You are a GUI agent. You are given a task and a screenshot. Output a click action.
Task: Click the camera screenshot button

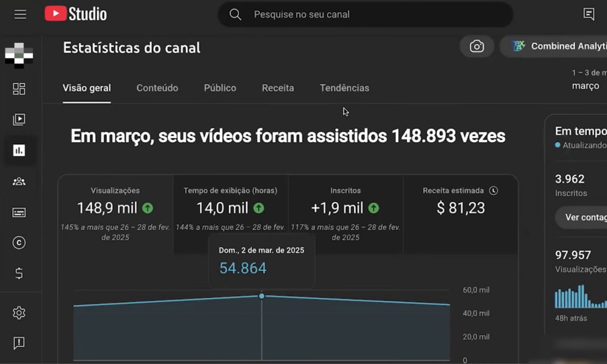(477, 46)
